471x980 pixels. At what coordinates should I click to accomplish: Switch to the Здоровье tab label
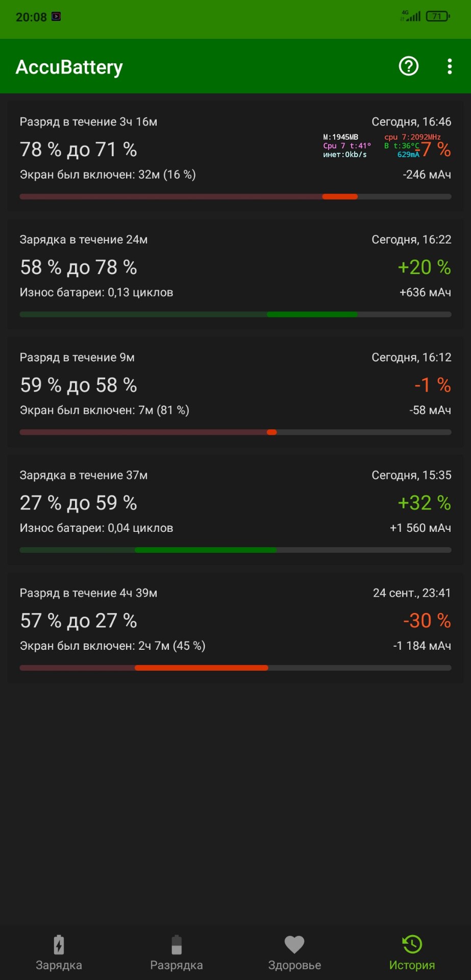[x=294, y=965]
